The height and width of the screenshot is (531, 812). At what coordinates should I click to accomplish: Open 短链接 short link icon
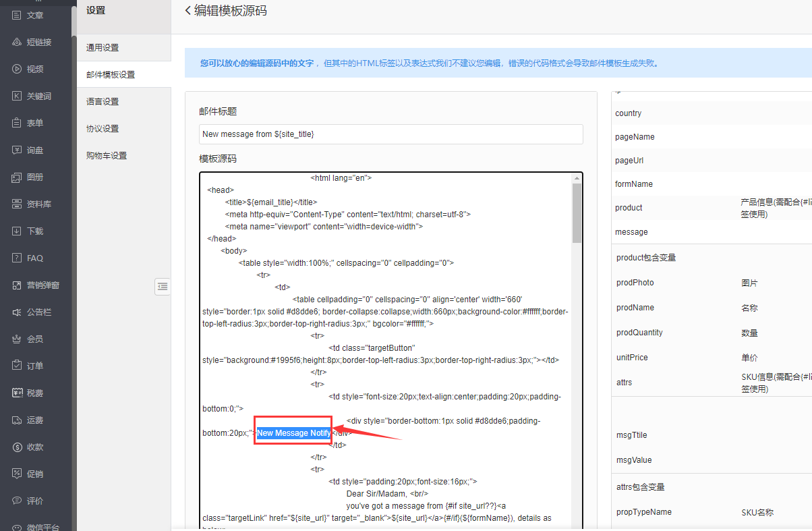click(17, 42)
